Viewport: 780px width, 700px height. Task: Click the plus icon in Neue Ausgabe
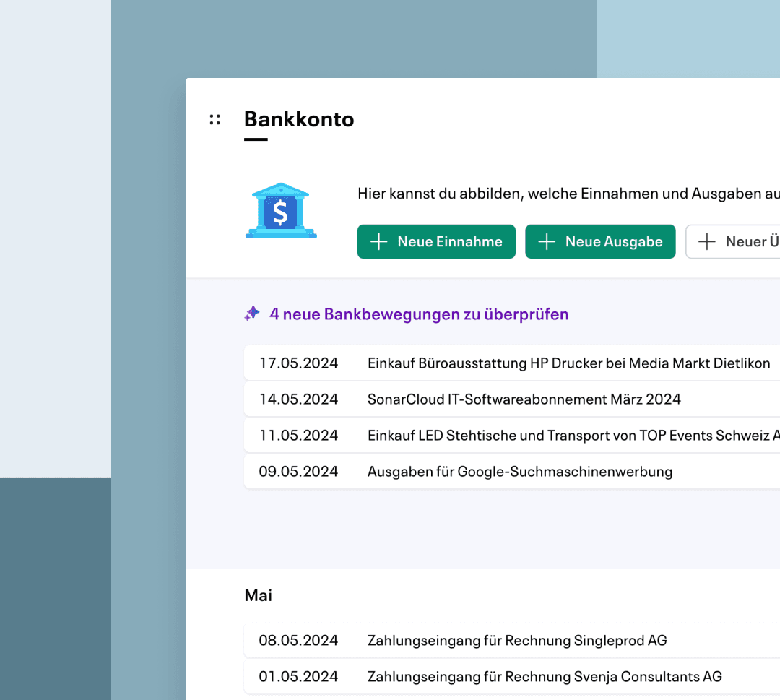coord(547,242)
